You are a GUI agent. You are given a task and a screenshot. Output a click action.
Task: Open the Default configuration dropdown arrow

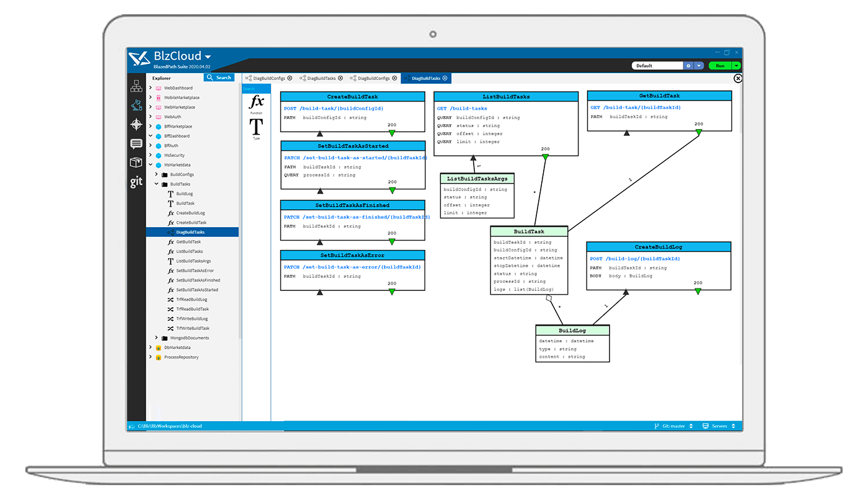[699, 66]
